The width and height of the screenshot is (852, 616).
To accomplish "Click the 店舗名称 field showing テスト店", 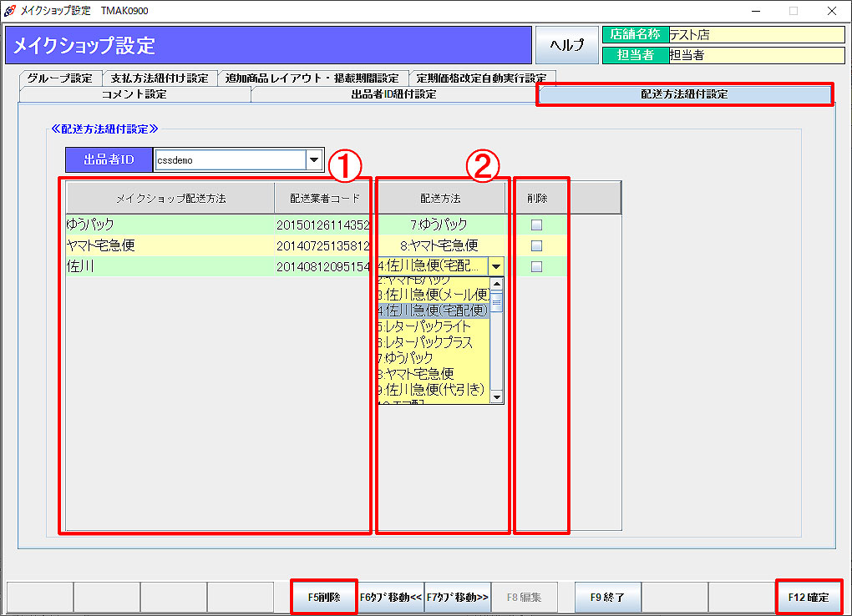I will pos(757,34).
